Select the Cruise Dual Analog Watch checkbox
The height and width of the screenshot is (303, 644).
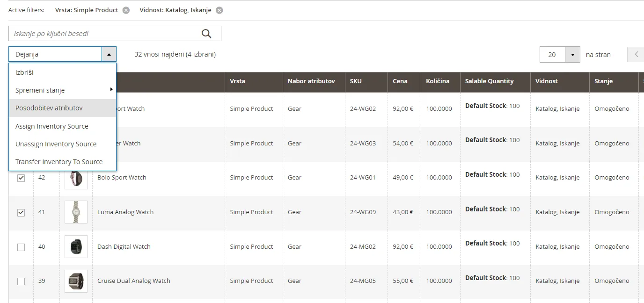coord(21,281)
